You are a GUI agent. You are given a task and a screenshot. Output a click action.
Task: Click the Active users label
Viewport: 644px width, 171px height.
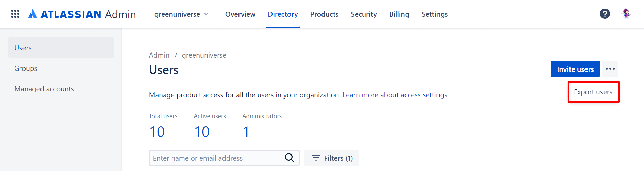click(210, 116)
